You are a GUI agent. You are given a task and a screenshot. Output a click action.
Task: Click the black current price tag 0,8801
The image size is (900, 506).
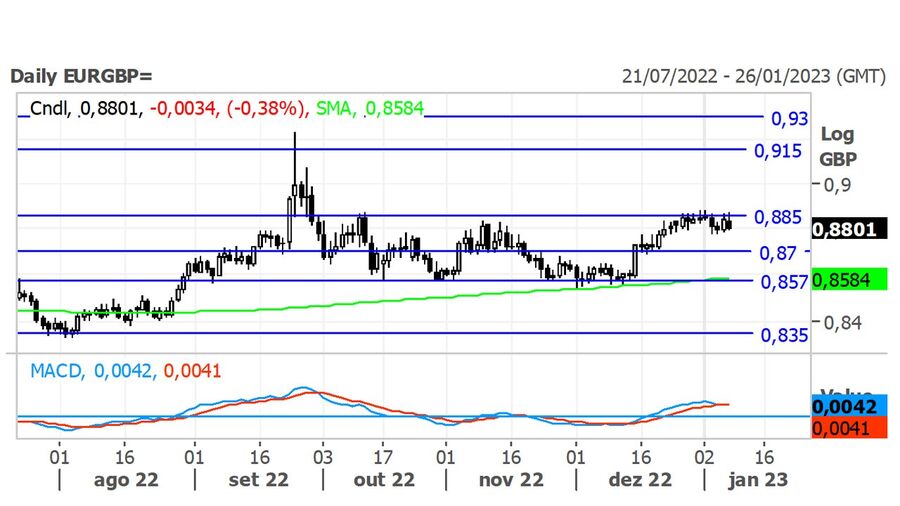coord(849,229)
